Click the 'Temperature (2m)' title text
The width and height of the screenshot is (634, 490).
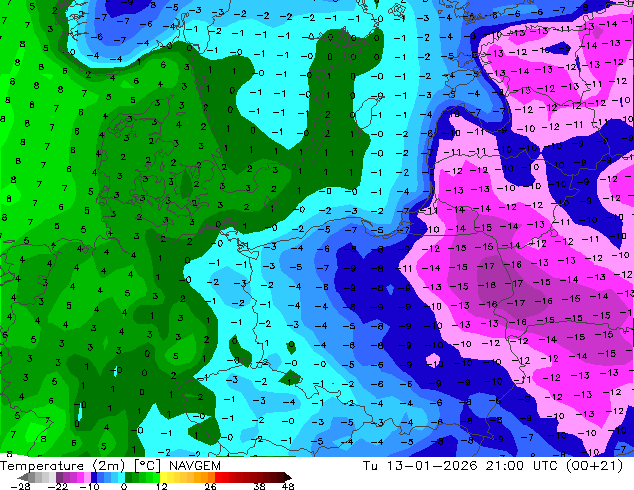[63, 466]
